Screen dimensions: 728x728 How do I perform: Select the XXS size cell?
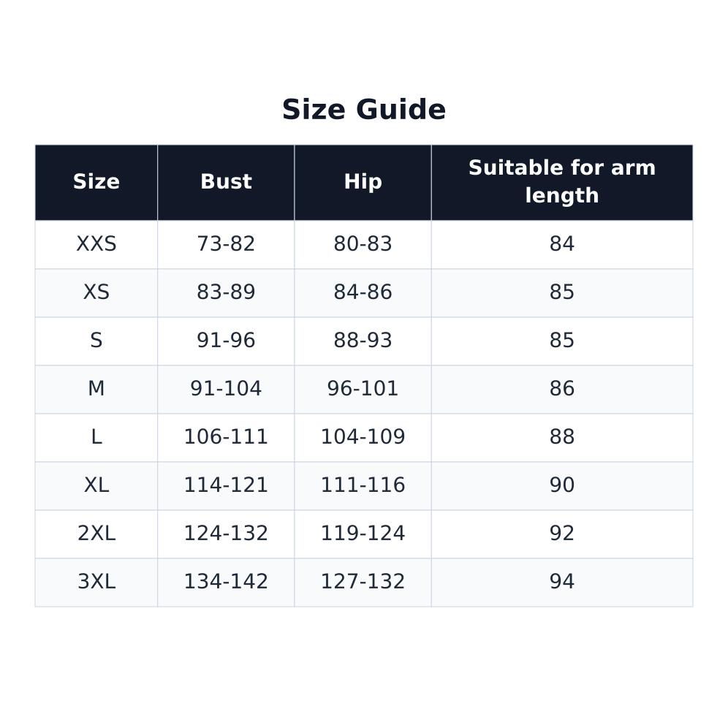click(96, 244)
